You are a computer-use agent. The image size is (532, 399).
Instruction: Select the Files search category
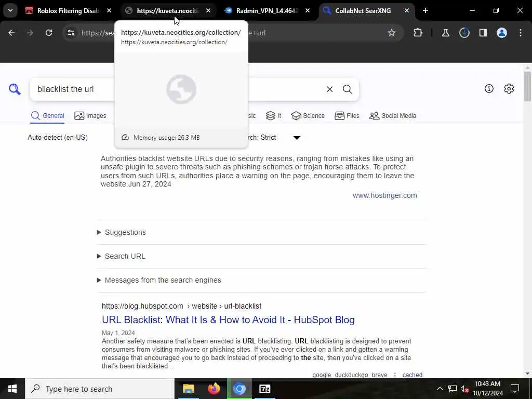[347, 116]
